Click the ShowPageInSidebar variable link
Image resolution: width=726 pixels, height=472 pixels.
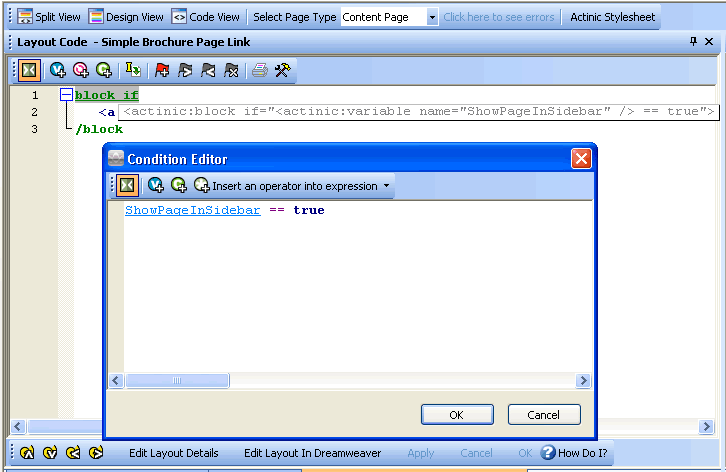tap(192, 210)
